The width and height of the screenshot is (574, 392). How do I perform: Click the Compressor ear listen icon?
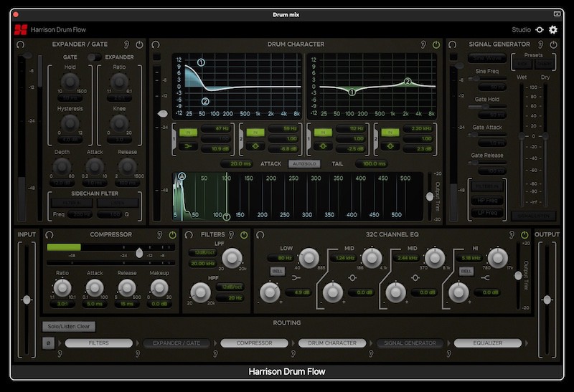[159, 235]
